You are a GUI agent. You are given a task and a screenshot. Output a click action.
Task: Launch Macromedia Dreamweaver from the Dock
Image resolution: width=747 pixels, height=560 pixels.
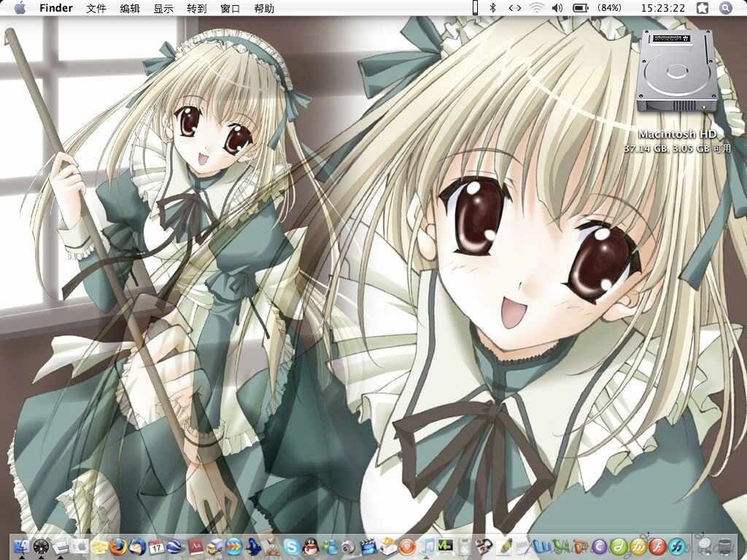[x=619, y=547]
